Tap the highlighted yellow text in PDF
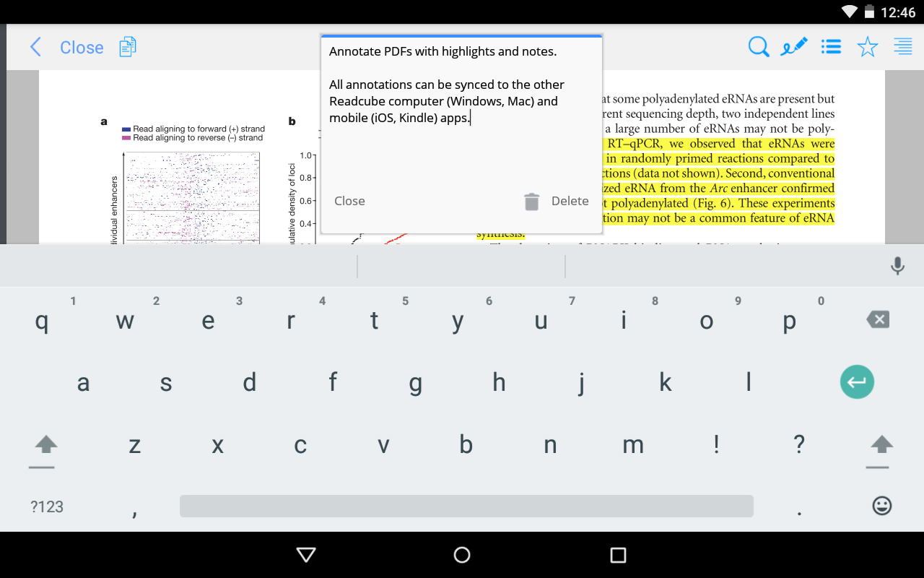 coord(720,181)
